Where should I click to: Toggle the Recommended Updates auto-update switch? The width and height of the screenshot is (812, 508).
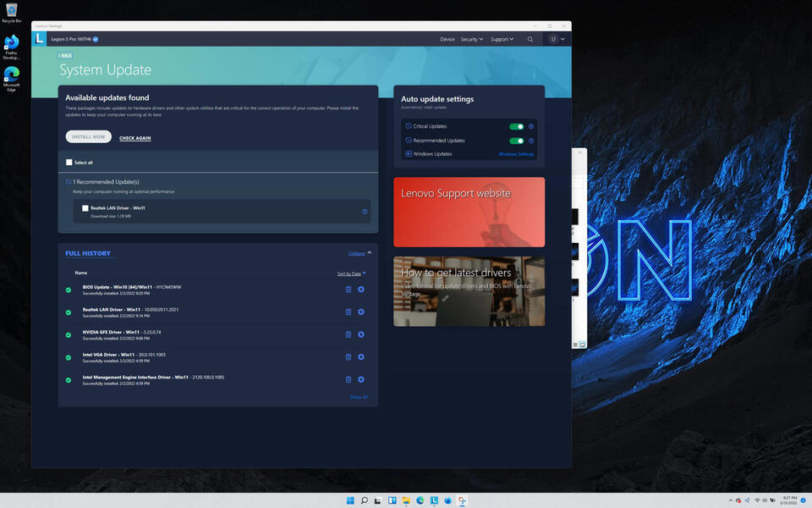(x=516, y=141)
